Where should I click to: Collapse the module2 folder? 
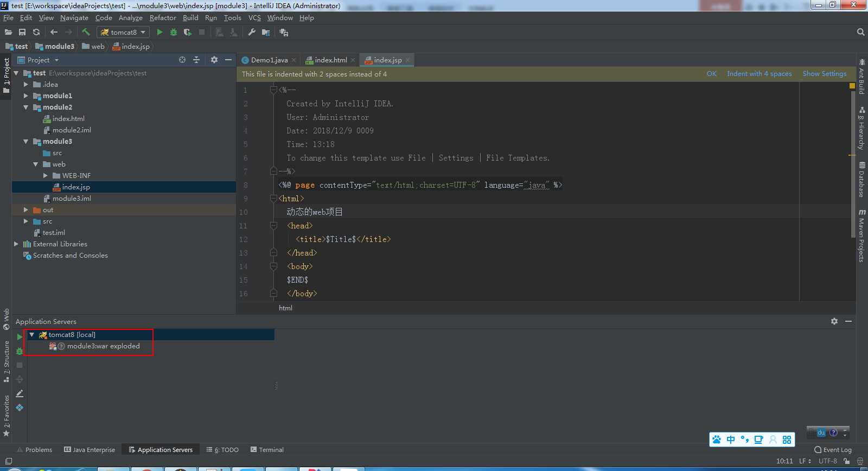pos(26,107)
